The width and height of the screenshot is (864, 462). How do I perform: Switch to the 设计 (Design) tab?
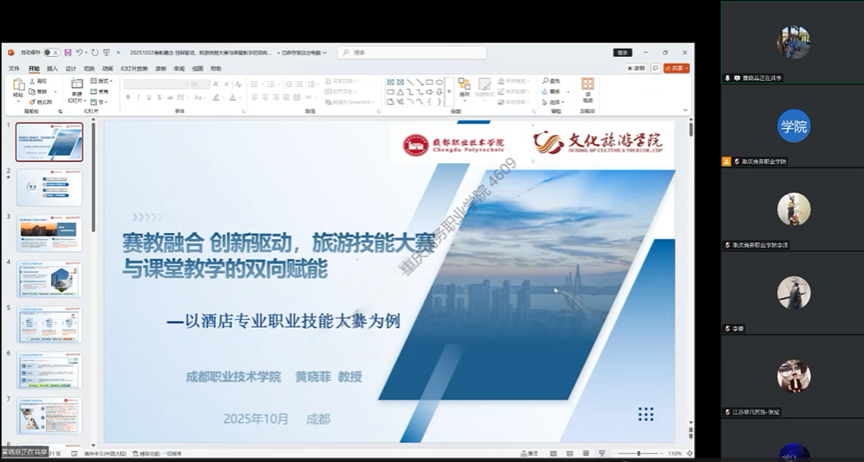coord(71,68)
